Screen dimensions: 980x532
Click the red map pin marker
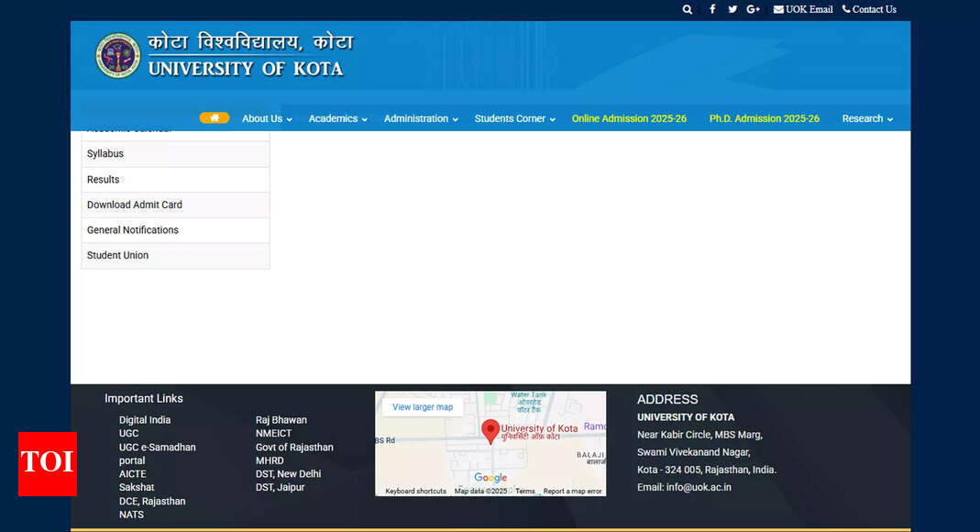click(490, 431)
